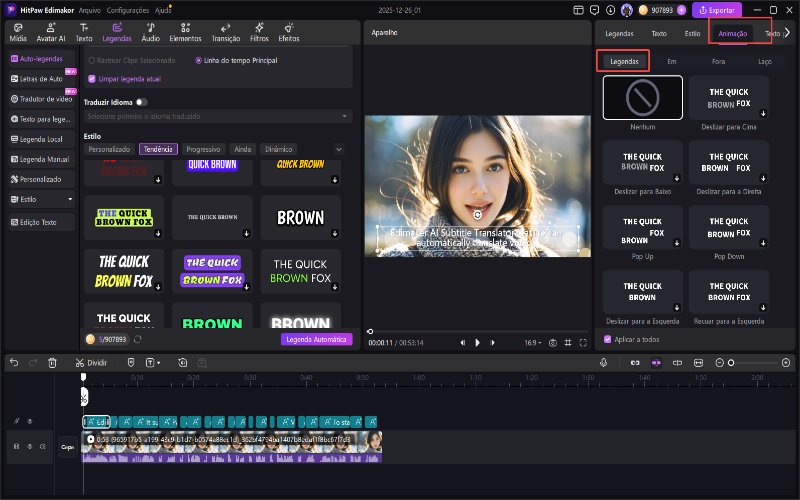Image resolution: width=800 pixels, height=500 pixels.
Task: Open the Filtros panel icon
Action: click(x=257, y=31)
